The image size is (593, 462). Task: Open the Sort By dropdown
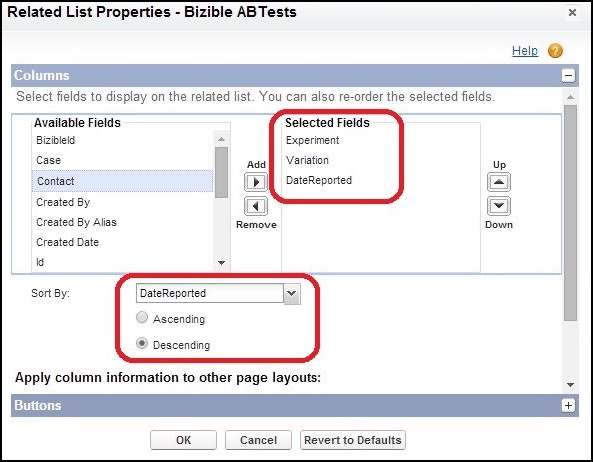292,294
